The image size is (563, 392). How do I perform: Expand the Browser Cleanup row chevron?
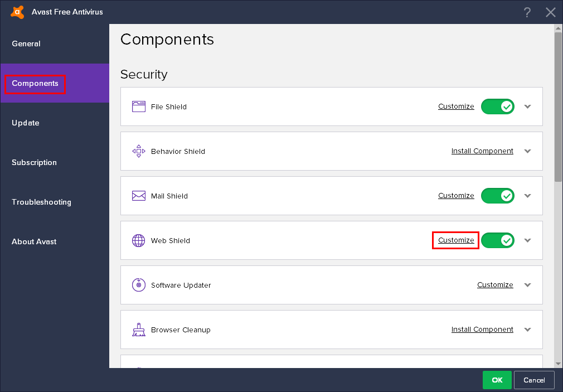click(x=527, y=330)
